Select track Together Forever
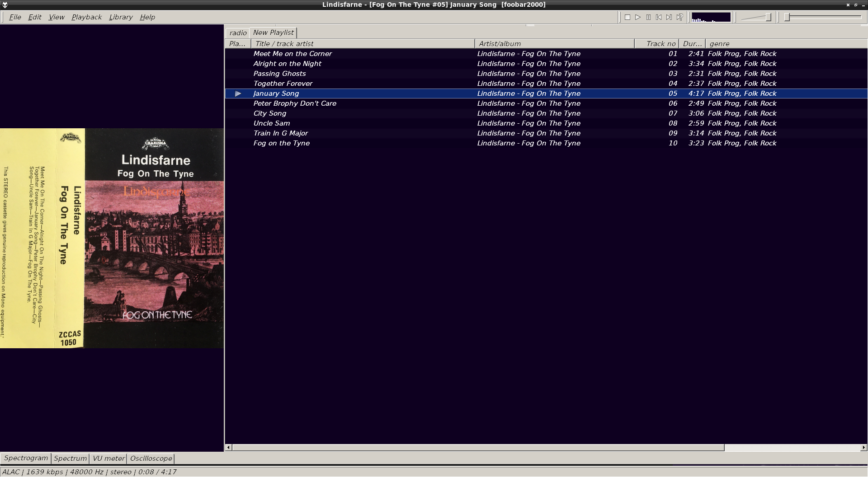Image resolution: width=868 pixels, height=477 pixels. pos(546,84)
